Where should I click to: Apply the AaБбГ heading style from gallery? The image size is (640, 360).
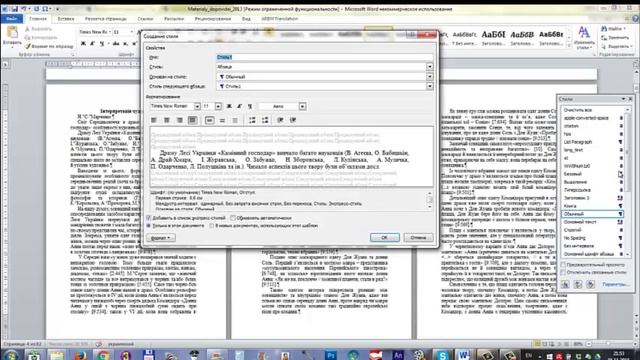[x=493, y=37]
